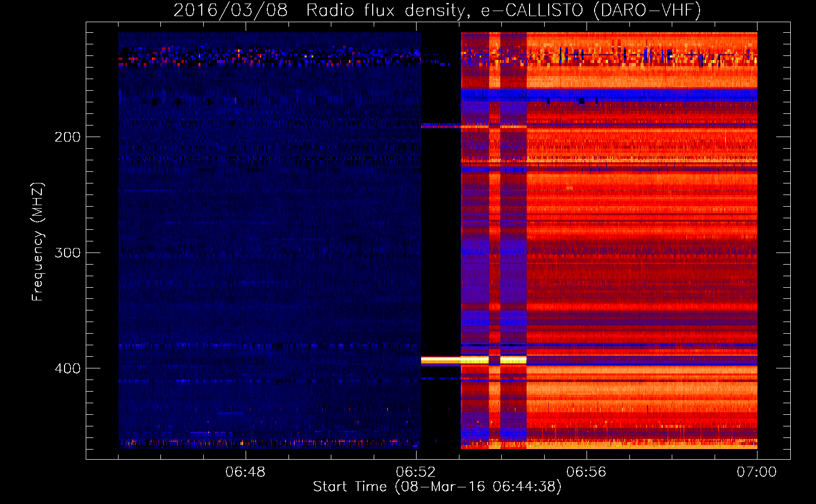Click the horizontal blue band near 165 MHz
Image resolution: width=816 pixels, height=504 pixels.
click(x=609, y=94)
